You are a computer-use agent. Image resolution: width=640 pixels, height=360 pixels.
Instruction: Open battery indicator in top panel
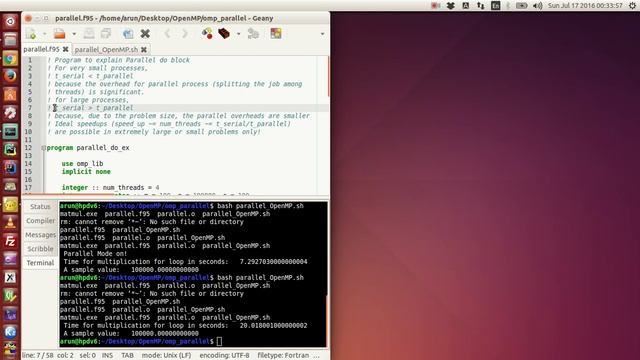pos(522,5)
